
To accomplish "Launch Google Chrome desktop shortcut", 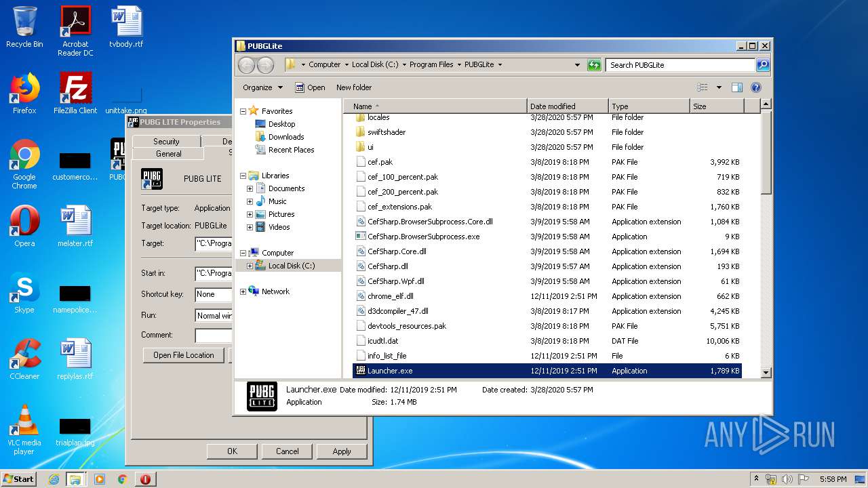I will coord(24,165).
